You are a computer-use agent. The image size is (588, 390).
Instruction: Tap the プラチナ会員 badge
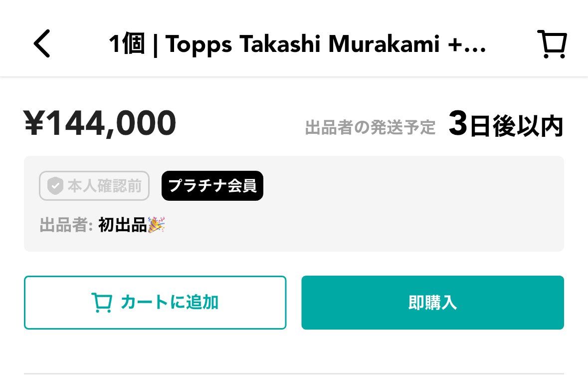[212, 186]
